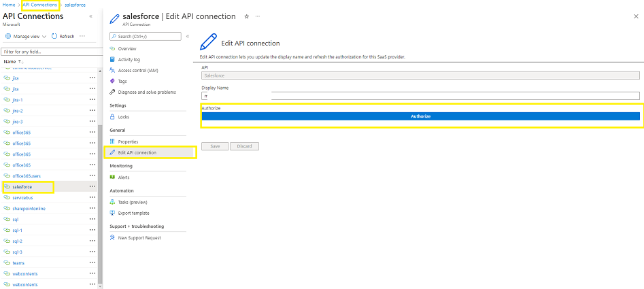The width and height of the screenshot is (644, 289).
Task: Go to Home via the breadcrumb
Action: pos(8,5)
